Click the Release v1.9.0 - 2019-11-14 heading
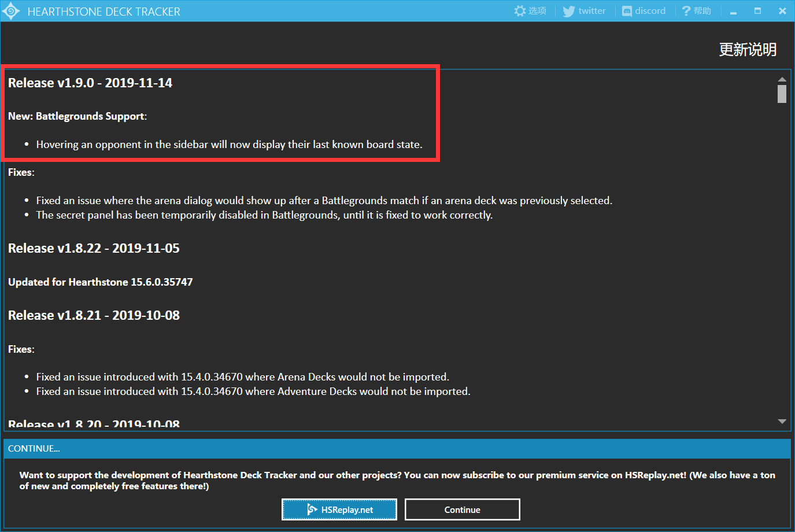The image size is (795, 532). coord(90,83)
